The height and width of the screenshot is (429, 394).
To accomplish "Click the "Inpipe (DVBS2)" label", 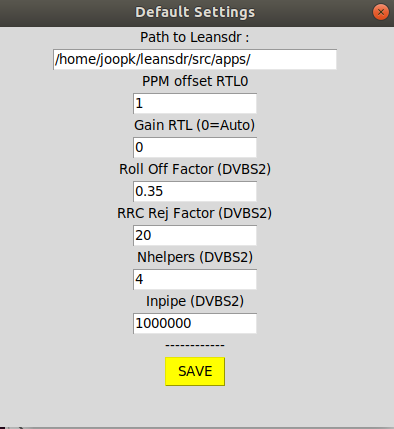I will point(195,301).
